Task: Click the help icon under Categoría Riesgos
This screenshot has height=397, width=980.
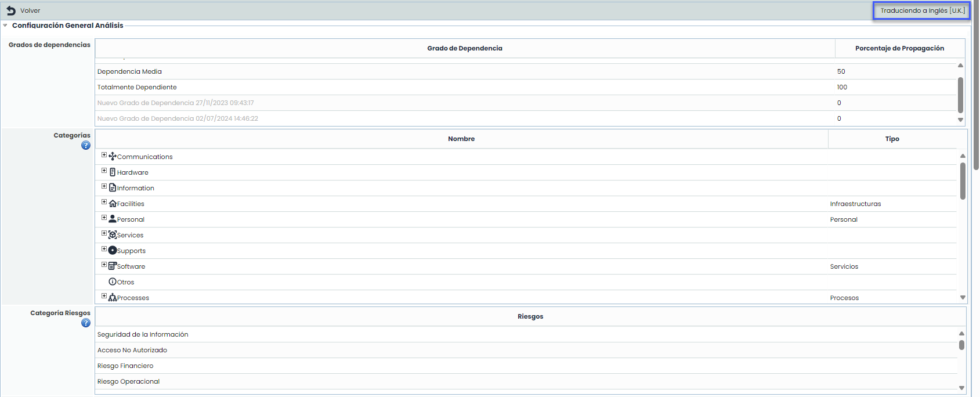Action: (86, 323)
